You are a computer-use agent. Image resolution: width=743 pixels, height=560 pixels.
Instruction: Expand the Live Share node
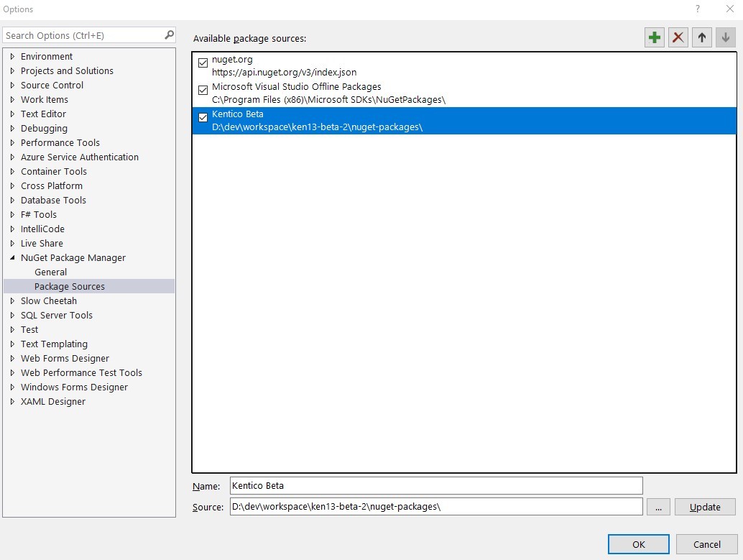click(12, 243)
